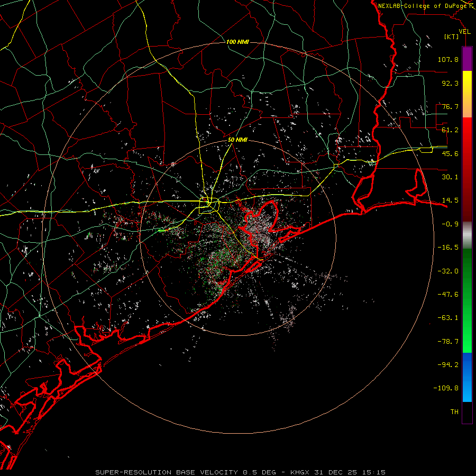Click the 30.1 legend value

450,177
